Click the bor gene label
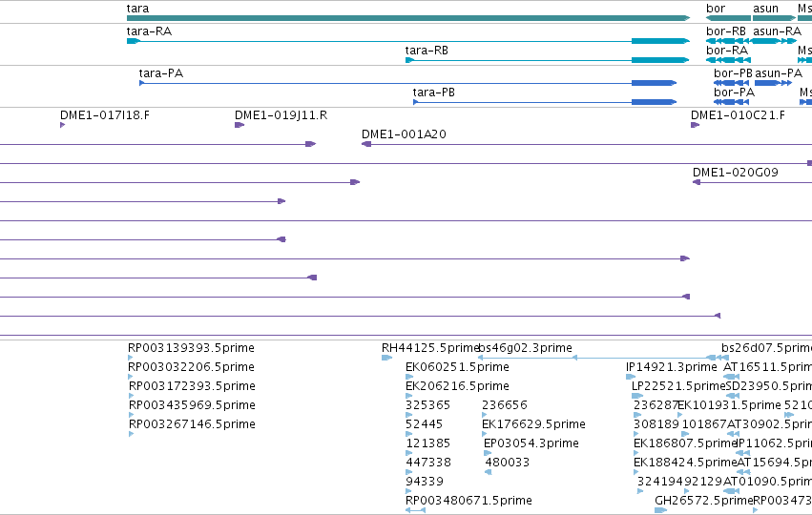The width and height of the screenshot is (812, 515). click(716, 9)
